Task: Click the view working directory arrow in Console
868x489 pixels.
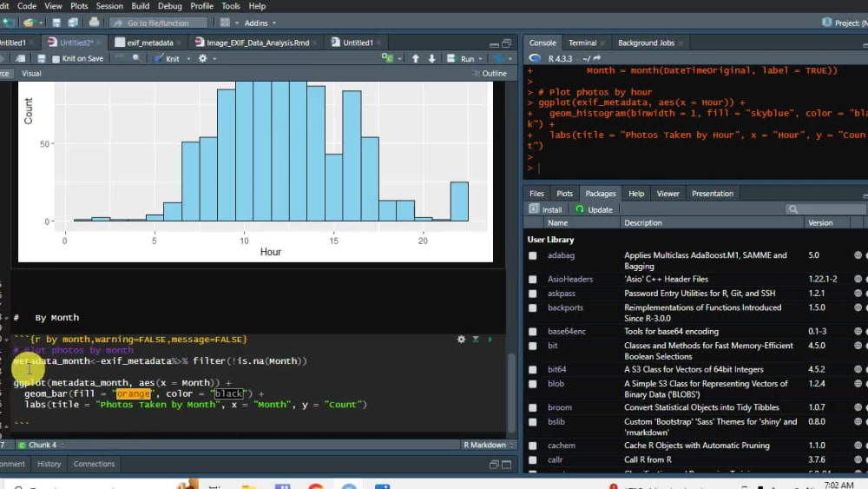Action: point(597,58)
